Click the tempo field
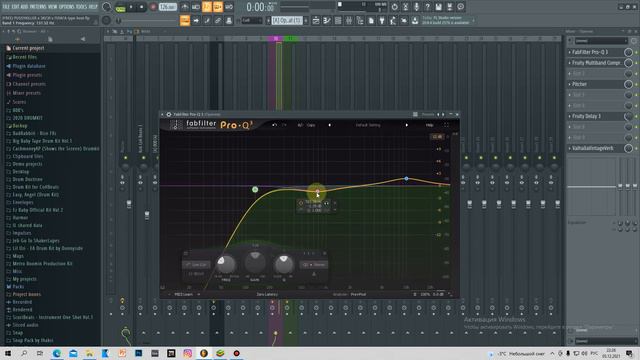Viewport: 640px width, 360px height. tap(167, 7)
